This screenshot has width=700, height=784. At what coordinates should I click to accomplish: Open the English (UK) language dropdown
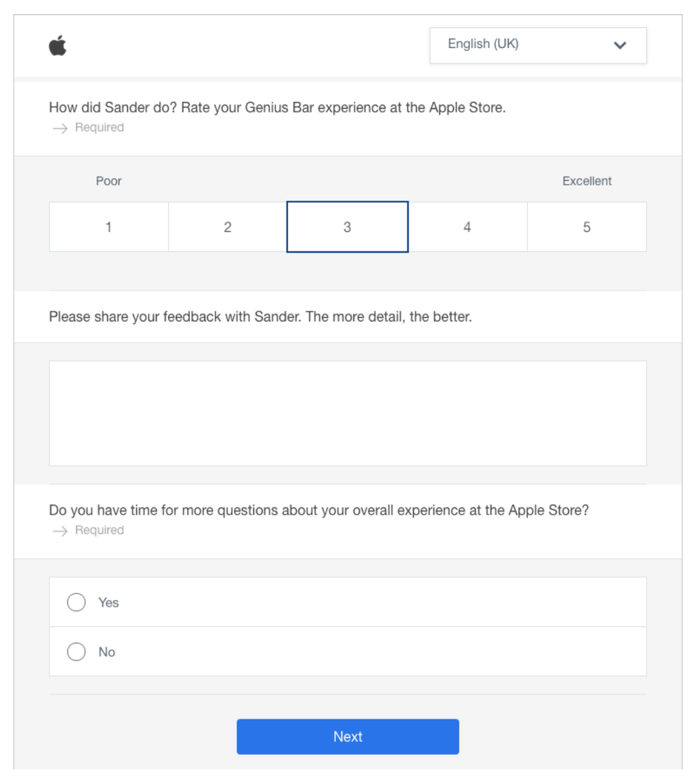[x=538, y=45]
